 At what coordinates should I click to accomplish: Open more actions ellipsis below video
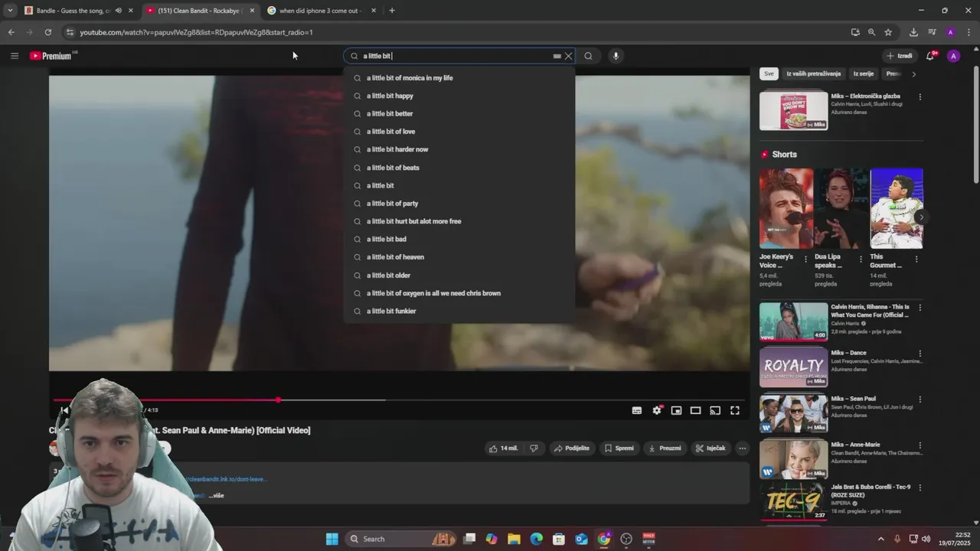pos(742,448)
